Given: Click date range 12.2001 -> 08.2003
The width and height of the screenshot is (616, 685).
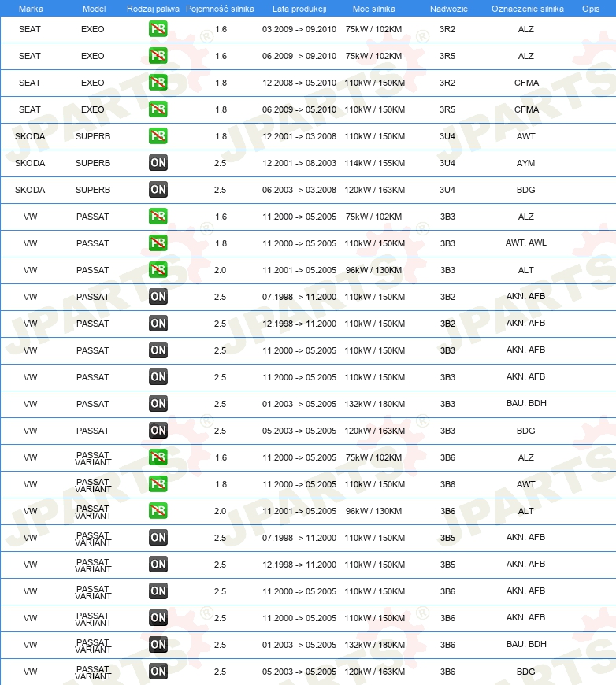Looking at the screenshot, I should pos(299,163).
